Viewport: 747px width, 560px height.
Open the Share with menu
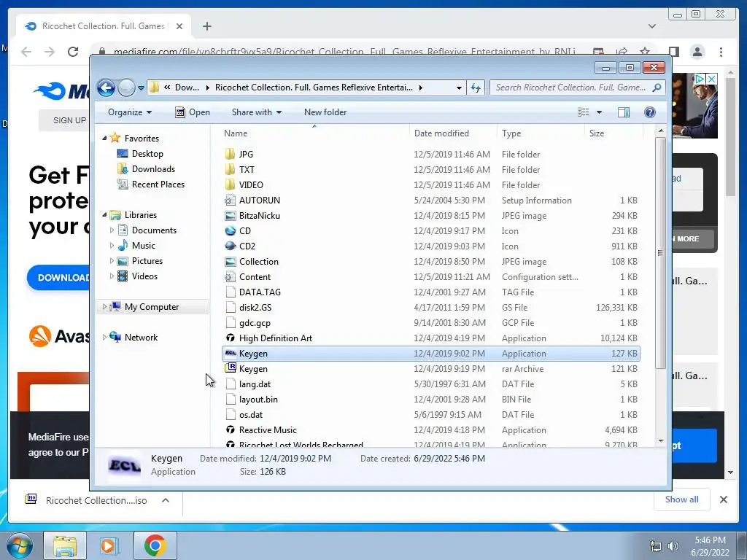click(x=256, y=112)
